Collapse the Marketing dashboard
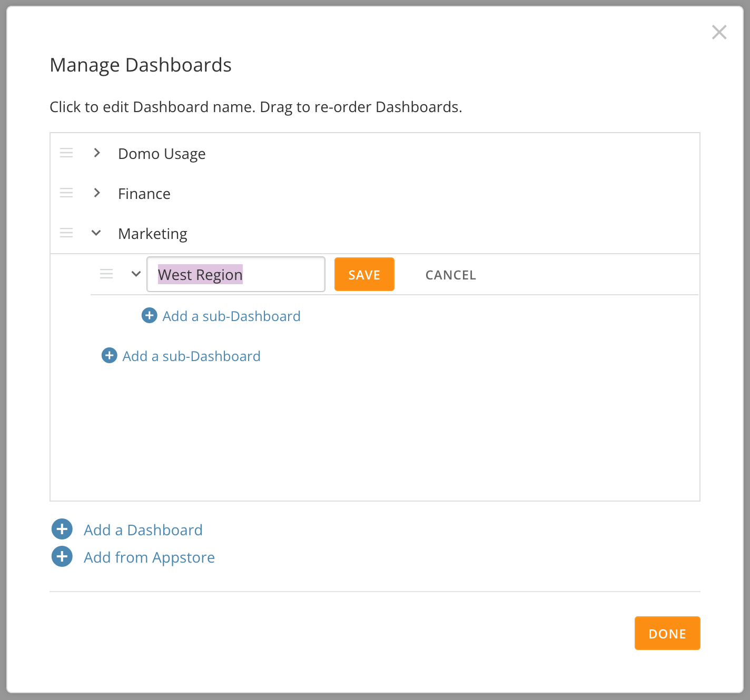750x700 pixels. click(x=96, y=233)
